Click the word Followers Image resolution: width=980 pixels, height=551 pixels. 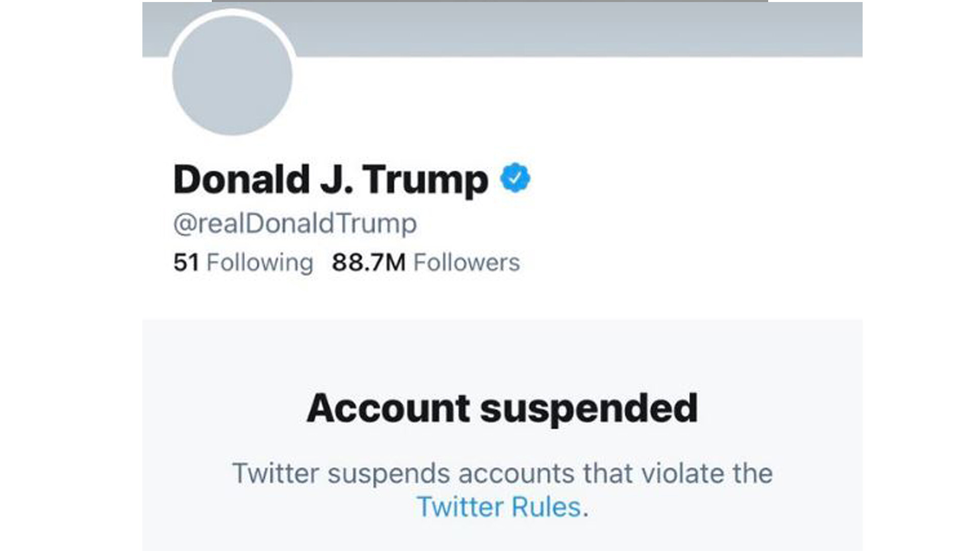(467, 263)
